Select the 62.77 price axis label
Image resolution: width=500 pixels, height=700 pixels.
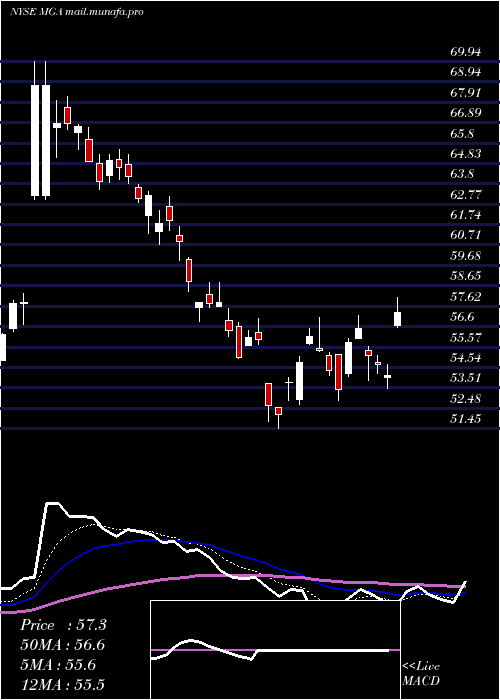466,195
